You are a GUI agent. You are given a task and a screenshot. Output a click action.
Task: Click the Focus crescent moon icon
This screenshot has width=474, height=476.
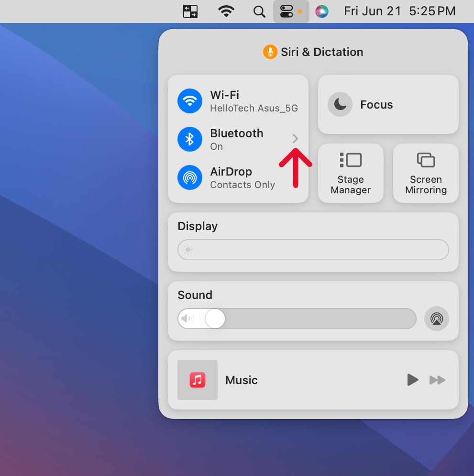click(x=340, y=104)
